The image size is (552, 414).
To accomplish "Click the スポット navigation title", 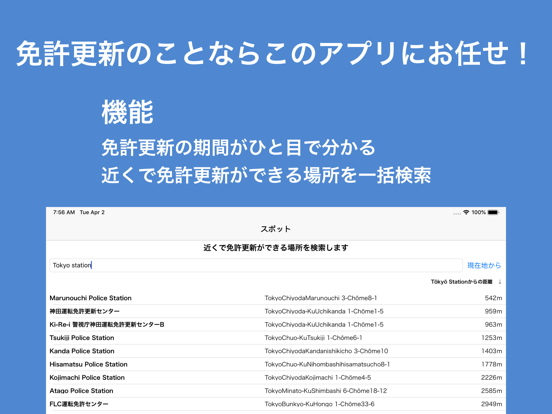I will pyautogui.click(x=276, y=229).
